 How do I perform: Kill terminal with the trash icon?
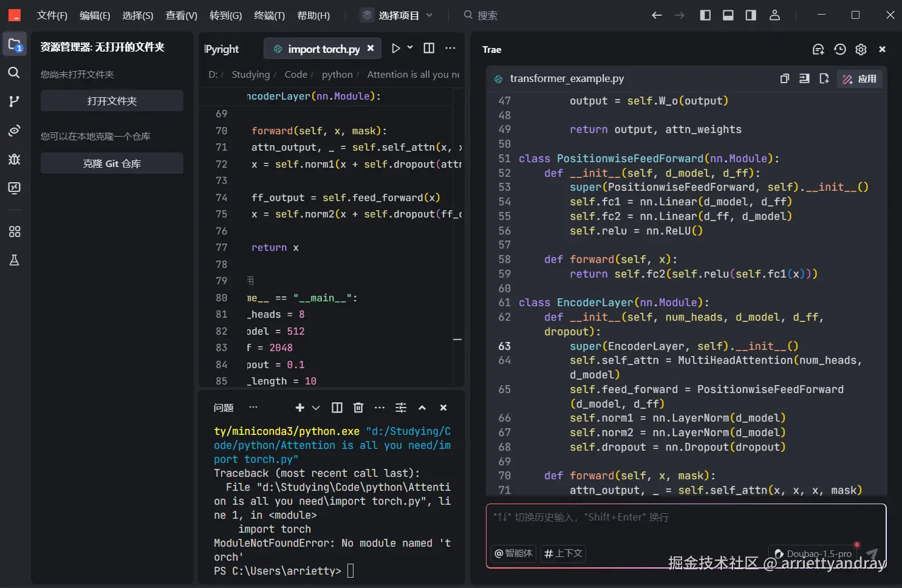click(x=358, y=408)
